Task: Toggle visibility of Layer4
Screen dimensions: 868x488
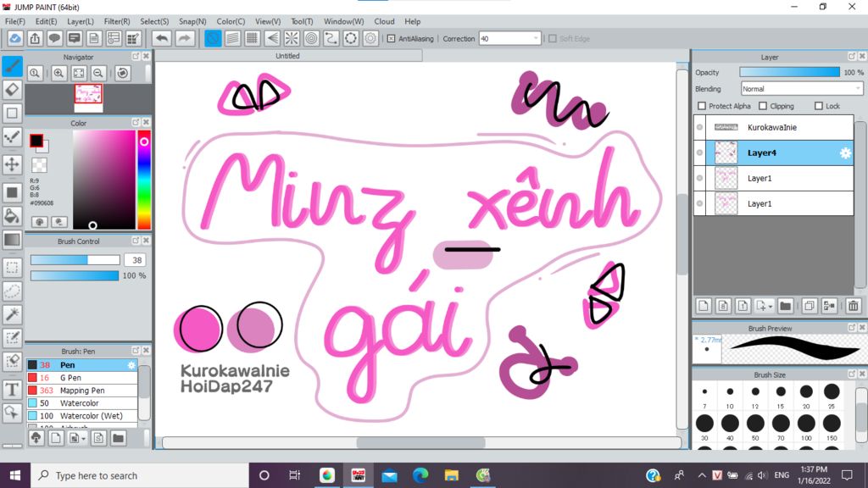Action: click(x=699, y=152)
